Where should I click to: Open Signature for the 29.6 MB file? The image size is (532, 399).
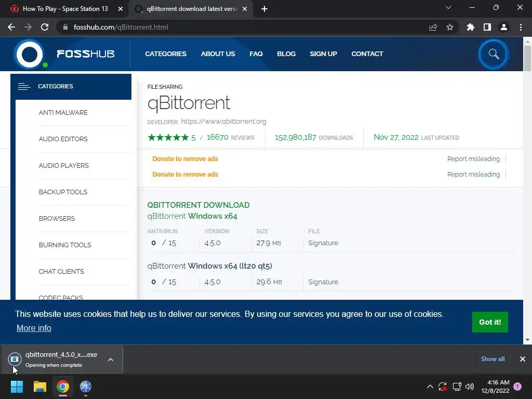pyautogui.click(x=323, y=282)
